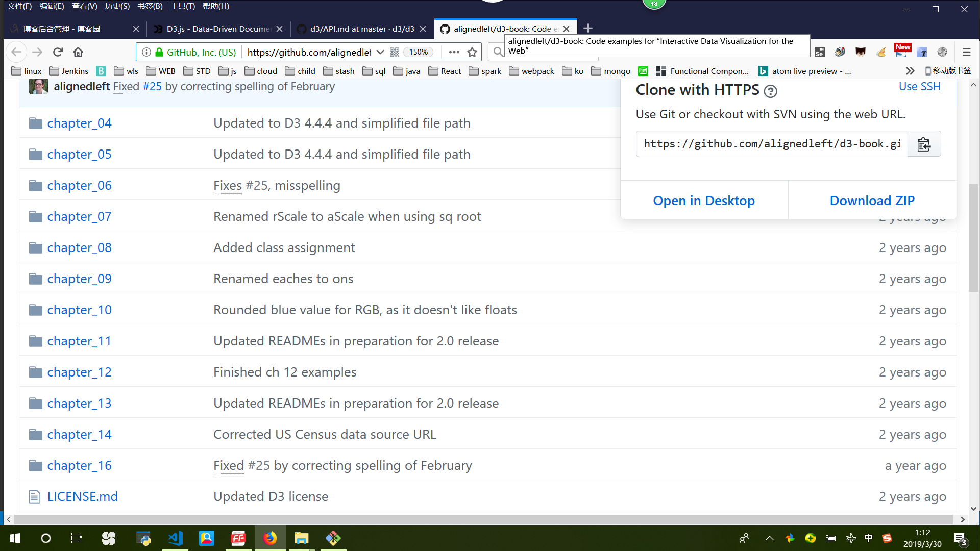Open Task View on taskbar

coord(77,538)
